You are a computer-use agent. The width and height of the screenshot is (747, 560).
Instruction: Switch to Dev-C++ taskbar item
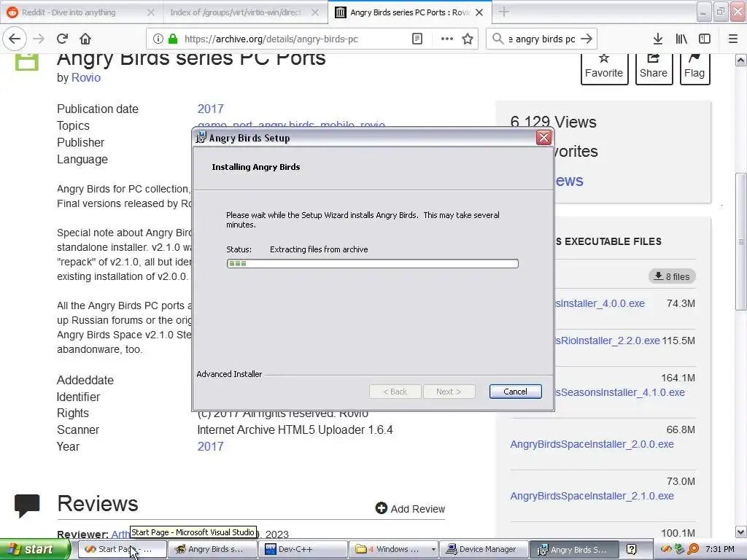click(x=303, y=549)
